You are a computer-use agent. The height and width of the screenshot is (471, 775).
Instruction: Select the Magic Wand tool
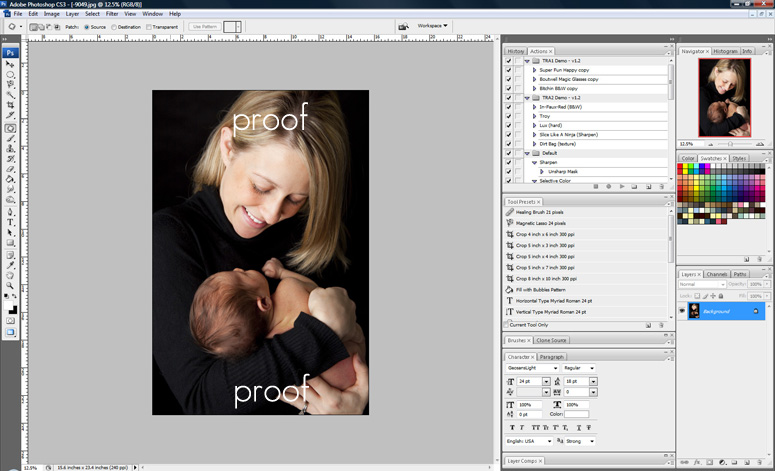coord(10,95)
